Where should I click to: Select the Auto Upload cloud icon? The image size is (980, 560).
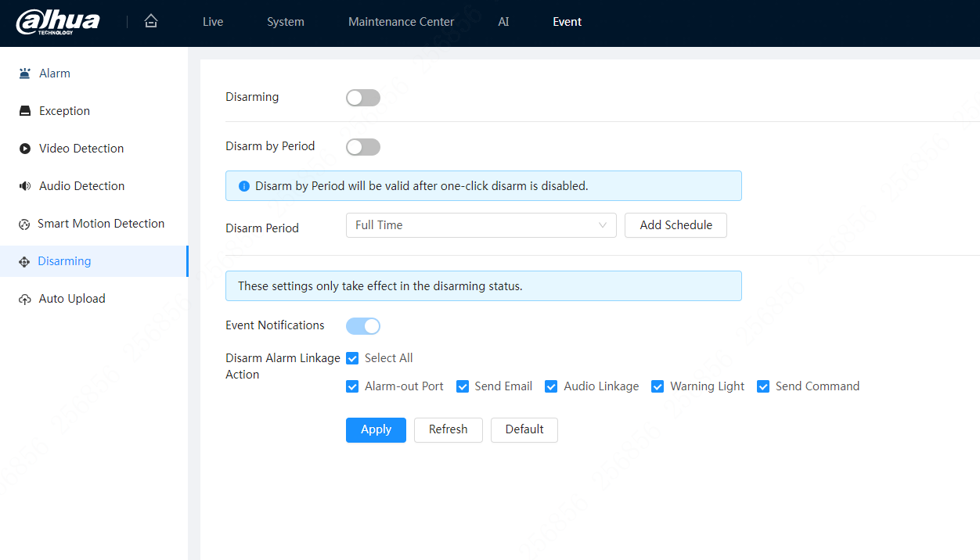24,298
